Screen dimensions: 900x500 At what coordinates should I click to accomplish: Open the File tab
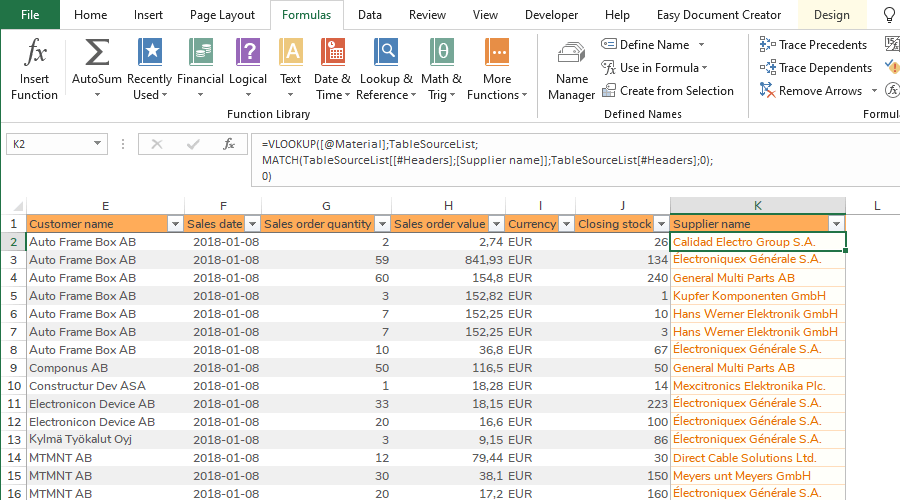(x=30, y=15)
